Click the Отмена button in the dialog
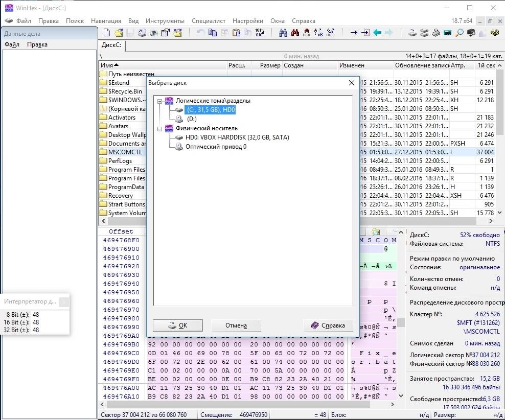Viewport: 505px width, 420px height. (x=236, y=325)
